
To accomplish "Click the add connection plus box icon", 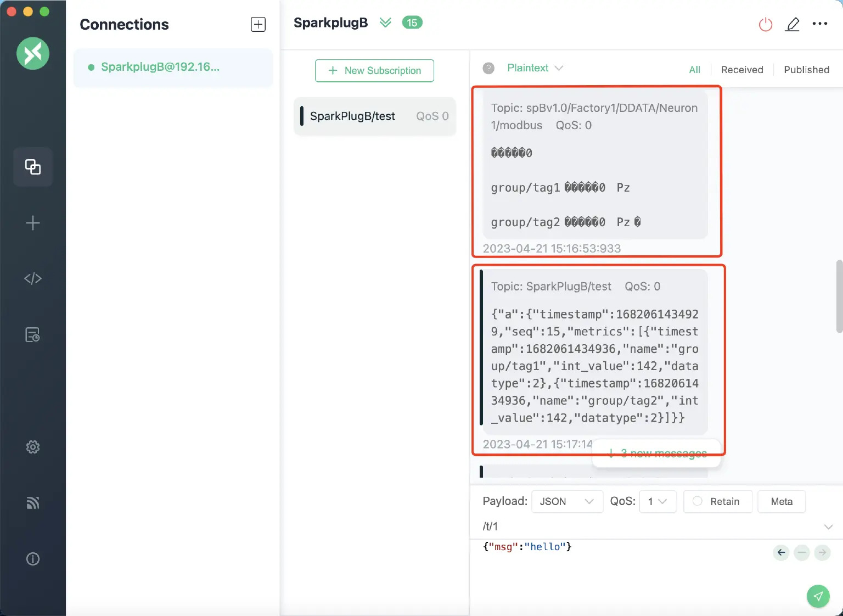I will (258, 24).
